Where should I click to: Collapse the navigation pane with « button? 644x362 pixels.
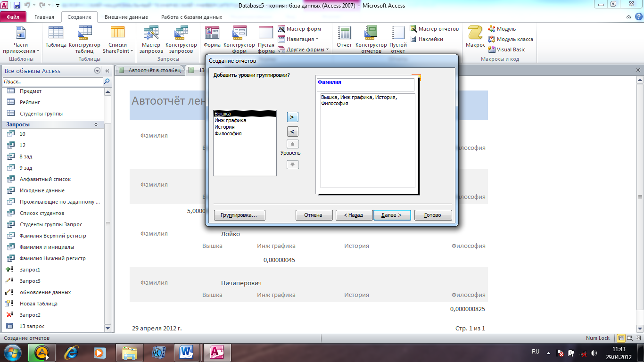click(107, 71)
